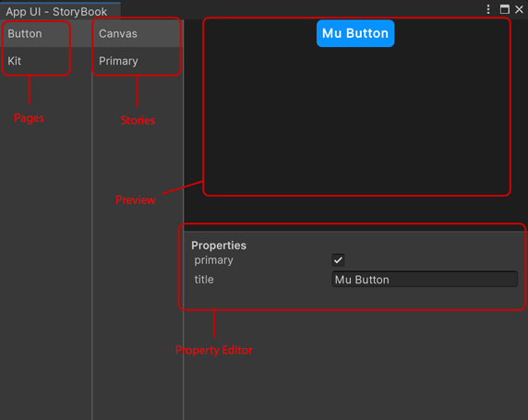The image size is (528, 420).
Task: Close the StoryBook window
Action: click(519, 9)
